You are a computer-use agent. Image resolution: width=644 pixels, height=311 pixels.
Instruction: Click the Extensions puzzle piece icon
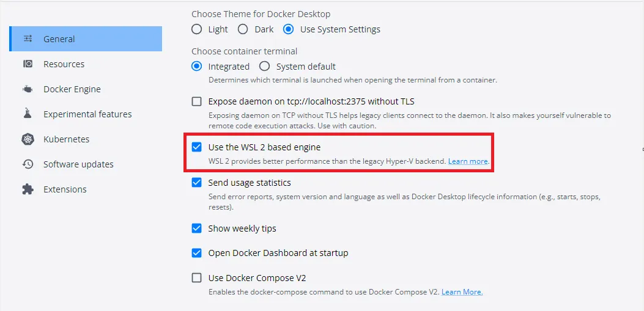click(x=28, y=189)
